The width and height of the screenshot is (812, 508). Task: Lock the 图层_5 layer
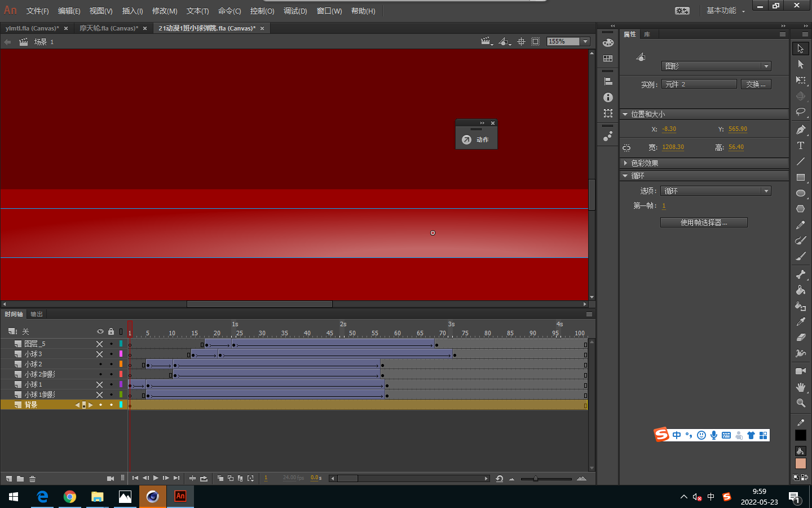coord(111,344)
